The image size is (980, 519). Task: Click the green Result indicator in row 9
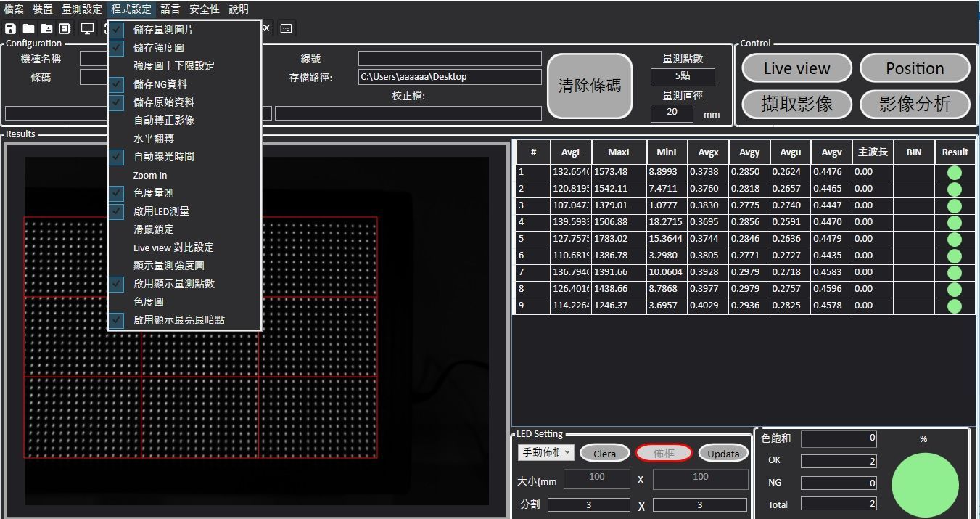(x=955, y=306)
